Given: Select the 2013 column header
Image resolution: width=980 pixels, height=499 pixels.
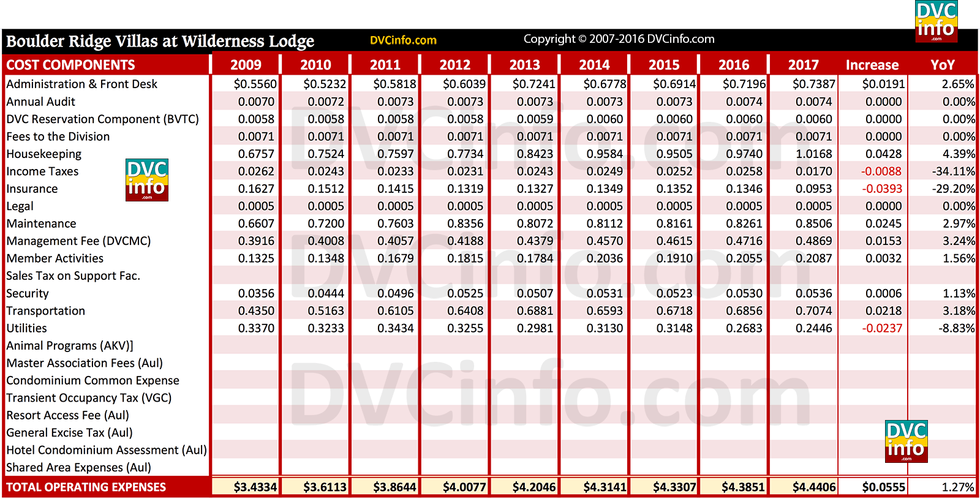Looking at the screenshot, I should [x=525, y=65].
